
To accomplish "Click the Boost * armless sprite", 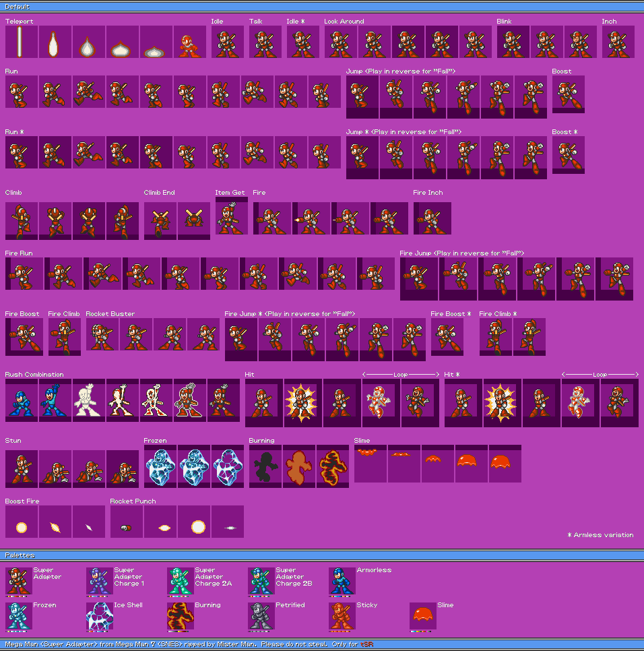I will [568, 155].
